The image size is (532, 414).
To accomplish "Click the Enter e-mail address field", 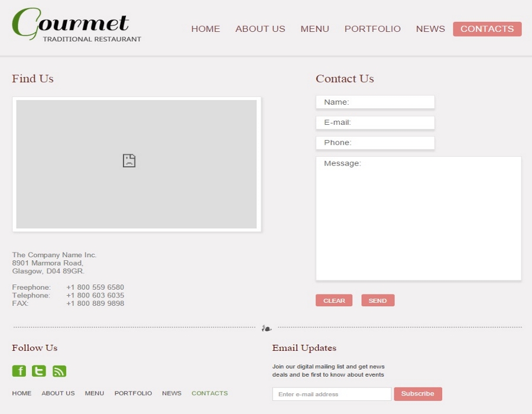I will (332, 394).
